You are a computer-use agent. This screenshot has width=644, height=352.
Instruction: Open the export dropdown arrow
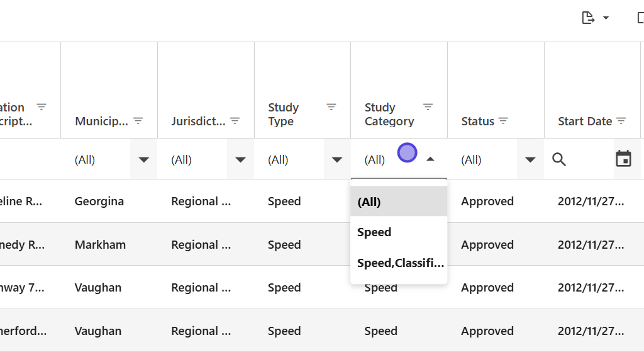point(606,18)
